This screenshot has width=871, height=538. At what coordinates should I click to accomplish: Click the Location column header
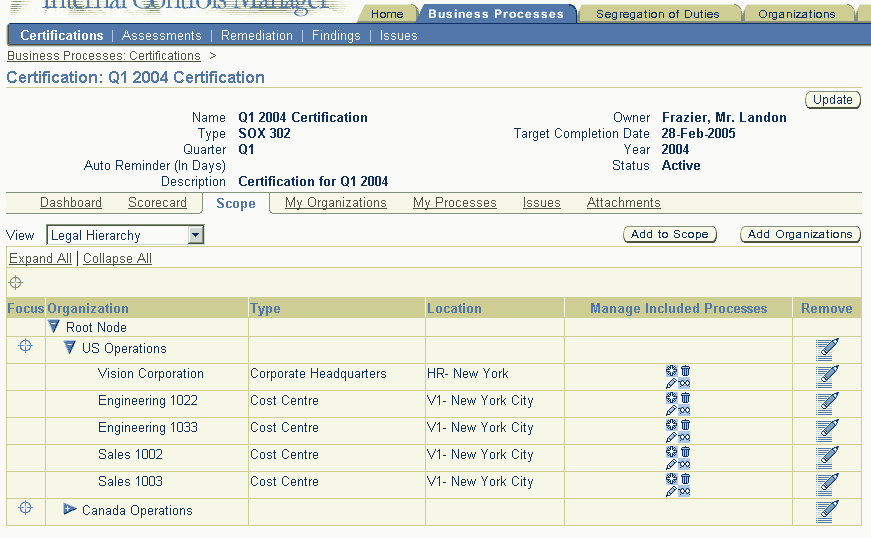point(454,309)
